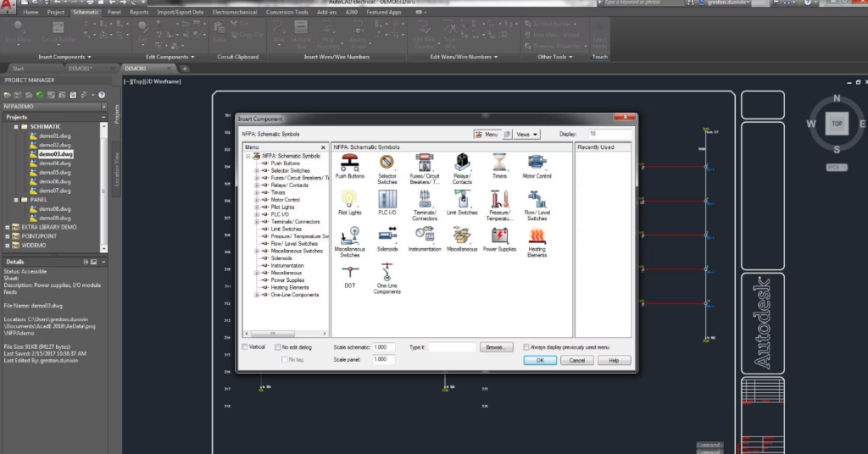Choose the Terminals/Connectors symbol icon

425,200
